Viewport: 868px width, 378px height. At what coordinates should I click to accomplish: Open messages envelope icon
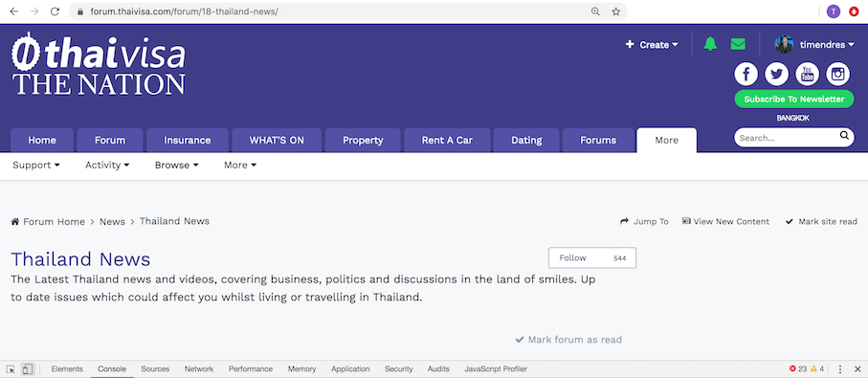738,44
